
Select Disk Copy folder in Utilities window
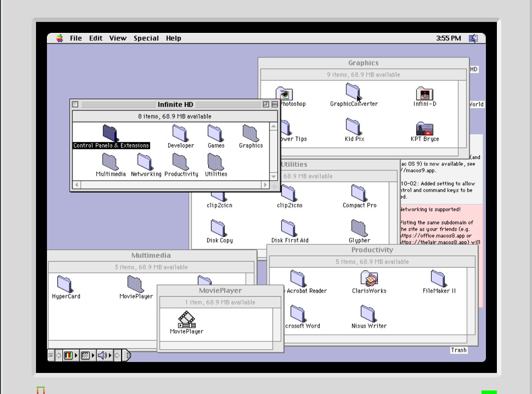click(219, 228)
